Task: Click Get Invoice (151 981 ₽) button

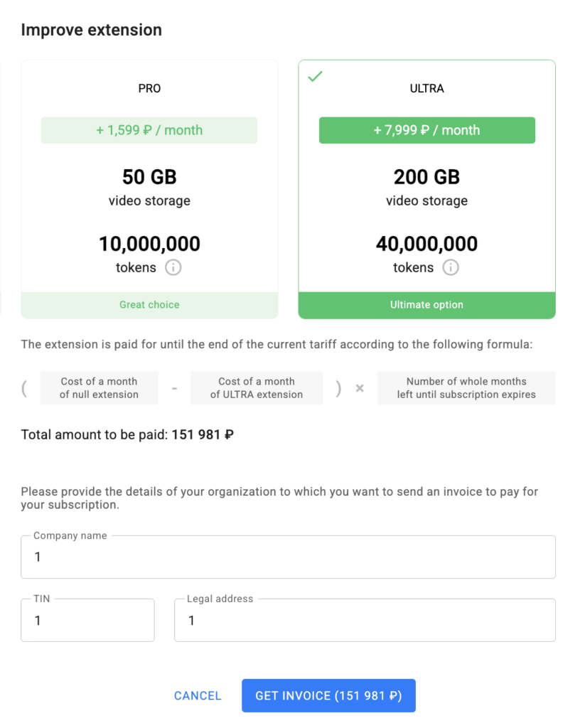Action: [x=328, y=696]
